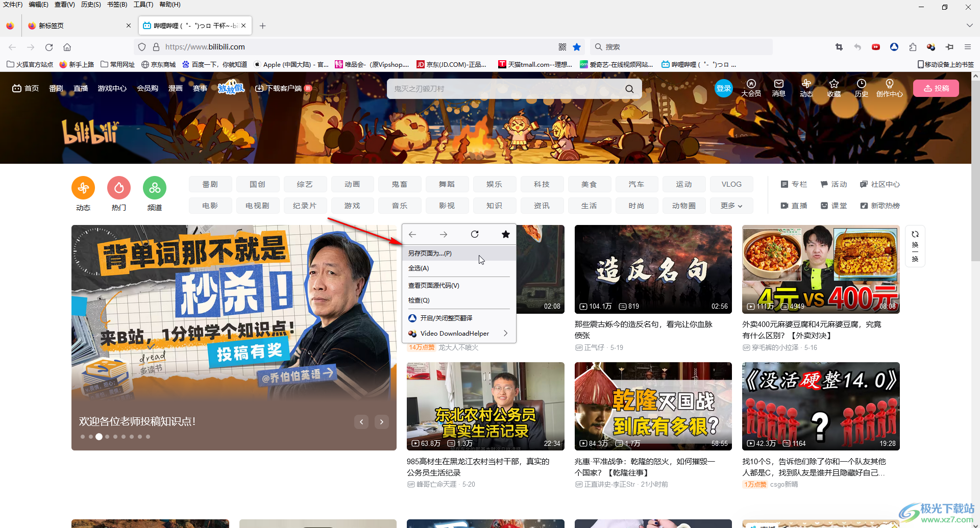Open the 纪录片 category
The height and width of the screenshot is (528, 980).
tap(305, 206)
